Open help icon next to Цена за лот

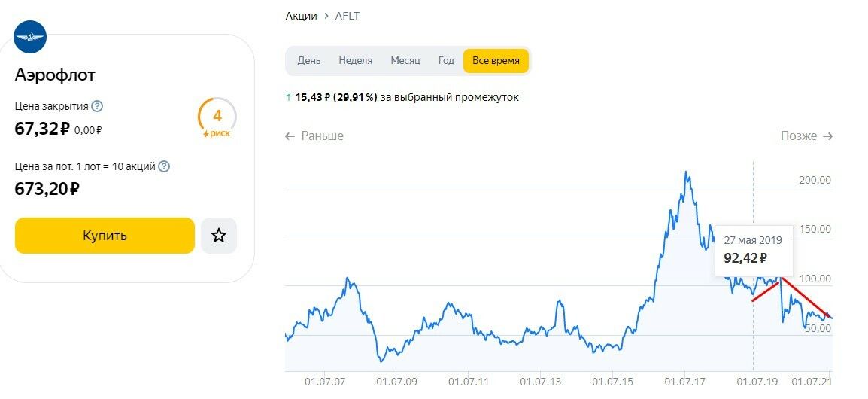(164, 166)
